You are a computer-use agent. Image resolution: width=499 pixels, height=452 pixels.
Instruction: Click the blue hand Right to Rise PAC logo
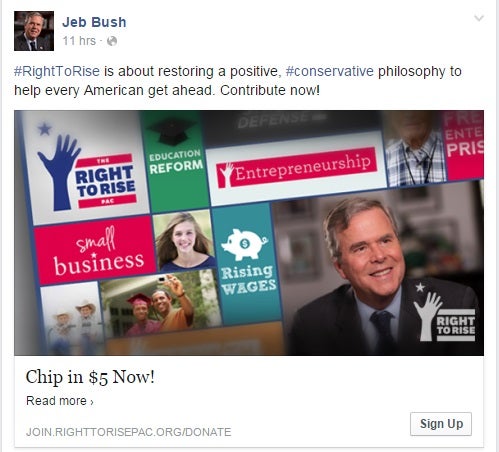(x=87, y=173)
